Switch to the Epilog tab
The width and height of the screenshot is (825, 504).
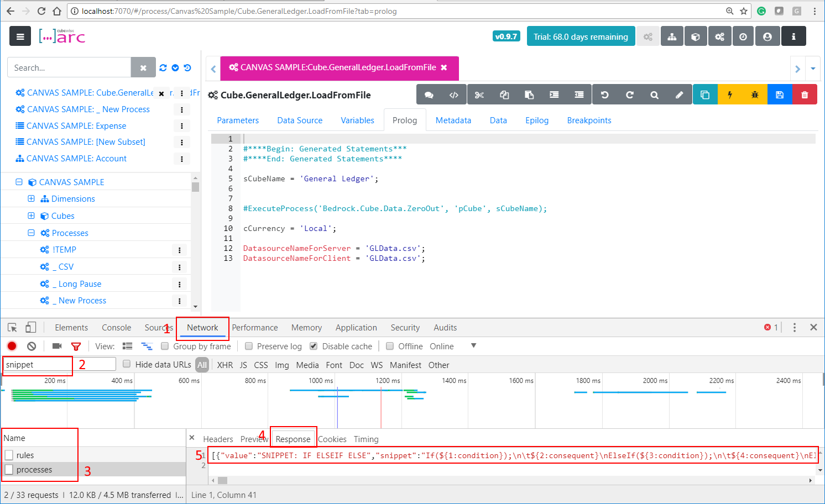click(x=537, y=120)
